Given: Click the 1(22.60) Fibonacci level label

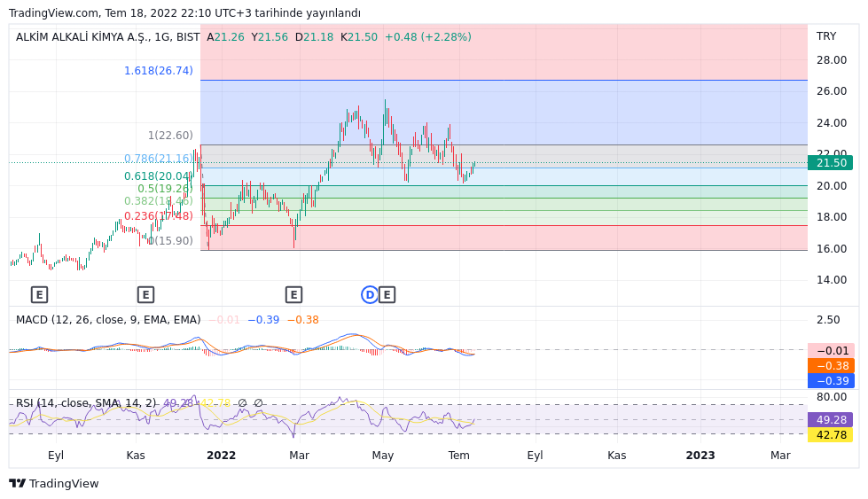Looking at the screenshot, I should tap(170, 135).
